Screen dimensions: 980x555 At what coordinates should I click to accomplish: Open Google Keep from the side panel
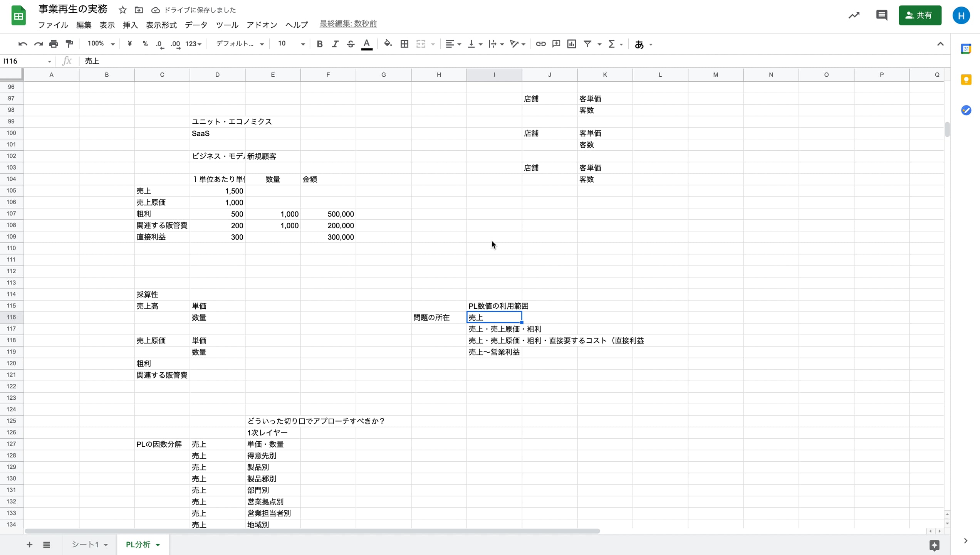tap(967, 79)
